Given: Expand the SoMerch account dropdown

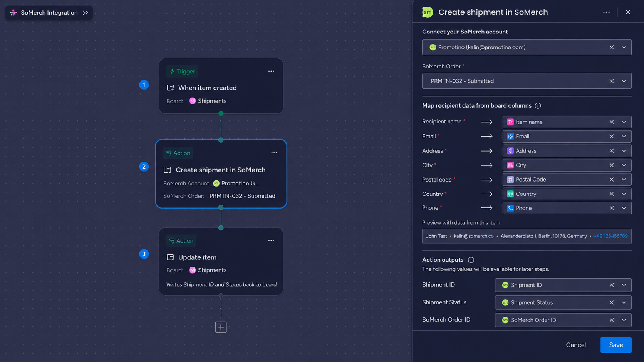Looking at the screenshot, I should coord(624,47).
